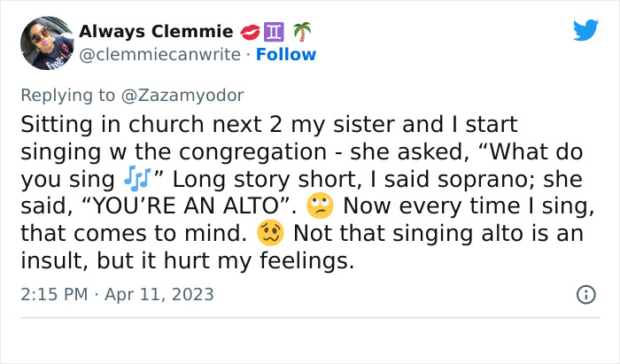The image size is (620, 364).
Task: Click the lips emoji beside the name
Action: click(x=251, y=32)
